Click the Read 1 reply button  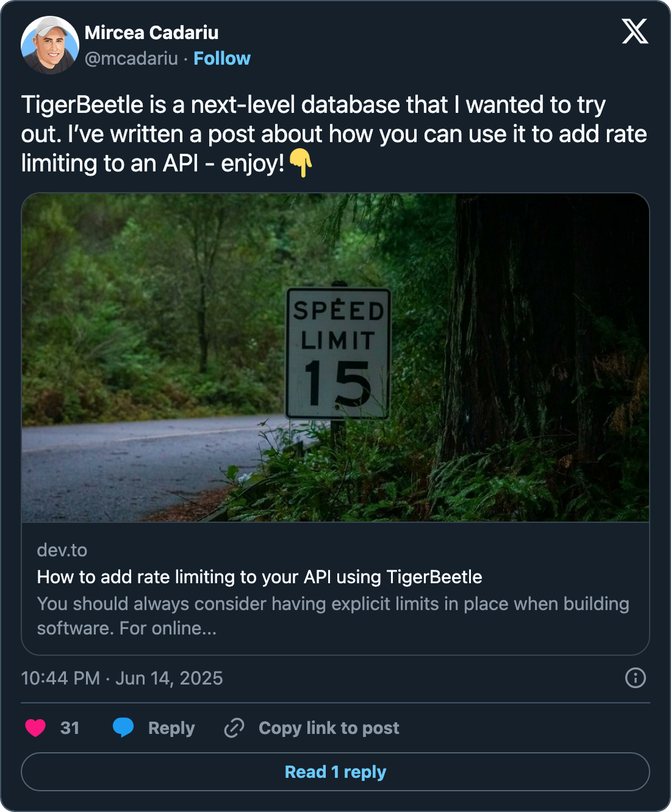(x=335, y=772)
